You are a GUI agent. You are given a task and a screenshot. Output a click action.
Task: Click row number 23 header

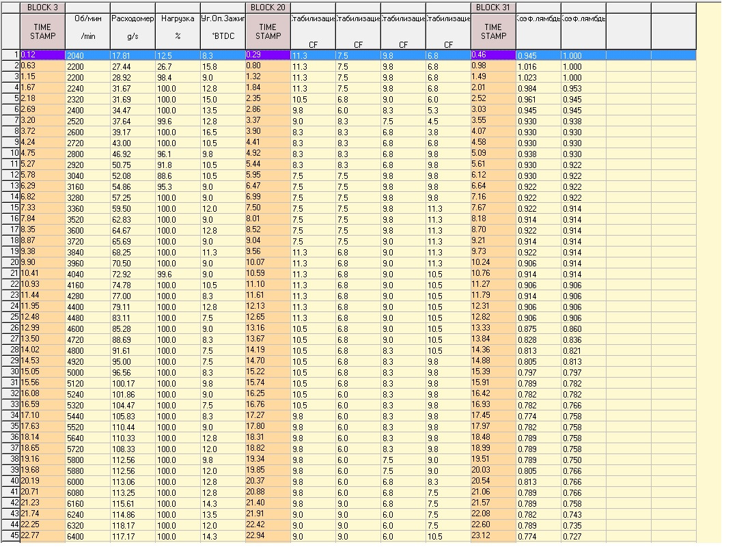tap(10, 296)
